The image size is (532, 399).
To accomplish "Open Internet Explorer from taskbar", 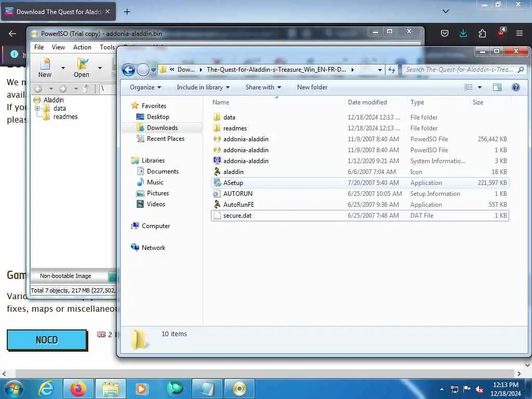I will tap(46, 389).
